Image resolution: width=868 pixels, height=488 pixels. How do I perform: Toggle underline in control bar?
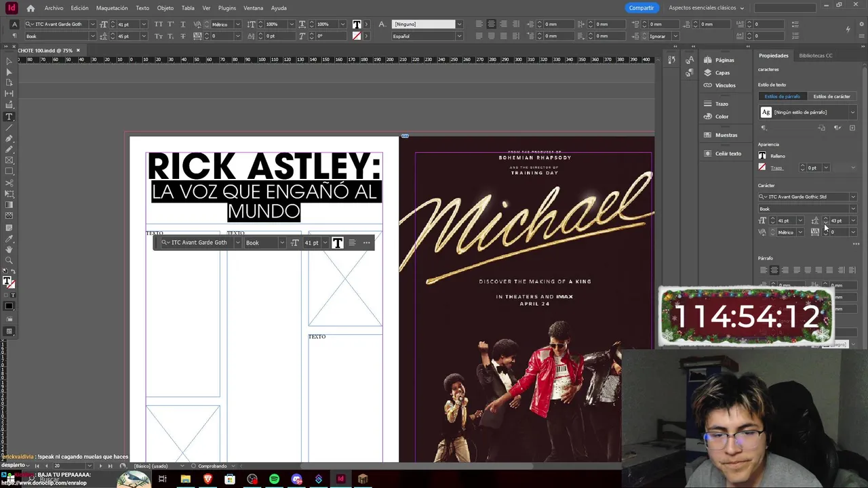(x=182, y=24)
